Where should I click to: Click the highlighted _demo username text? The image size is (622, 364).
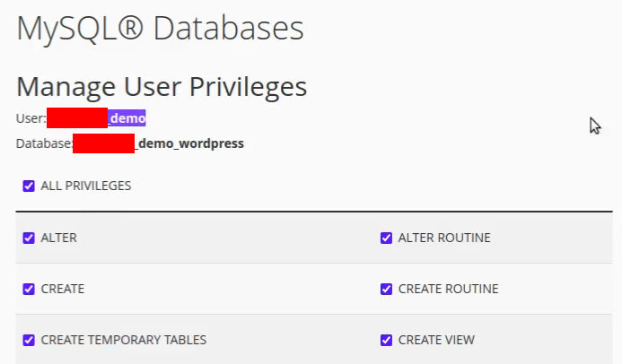tap(127, 118)
